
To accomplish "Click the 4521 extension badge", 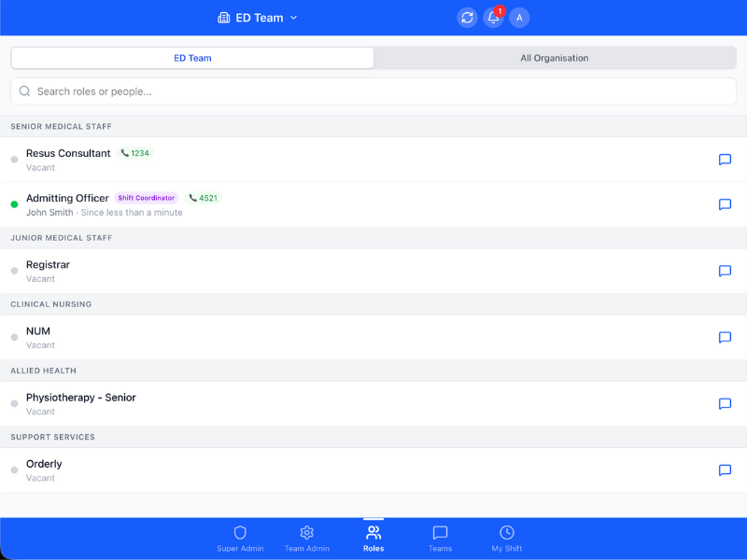I will 204,198.
